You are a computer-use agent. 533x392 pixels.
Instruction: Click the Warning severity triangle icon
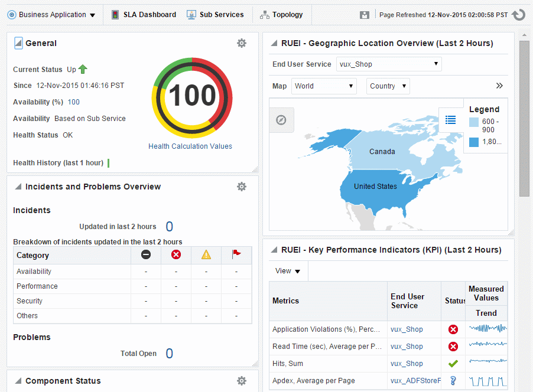pyautogui.click(x=206, y=254)
